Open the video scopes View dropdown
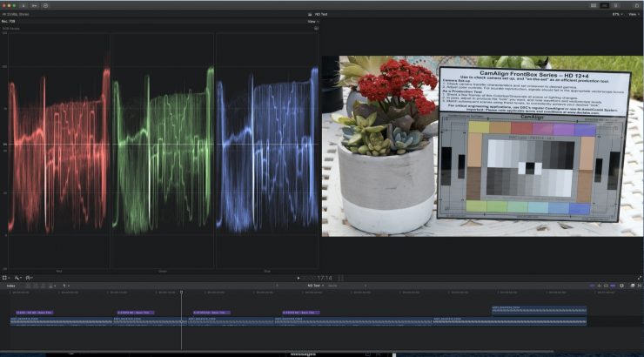Image resolution: width=644 pixels, height=357 pixels. tap(312, 21)
